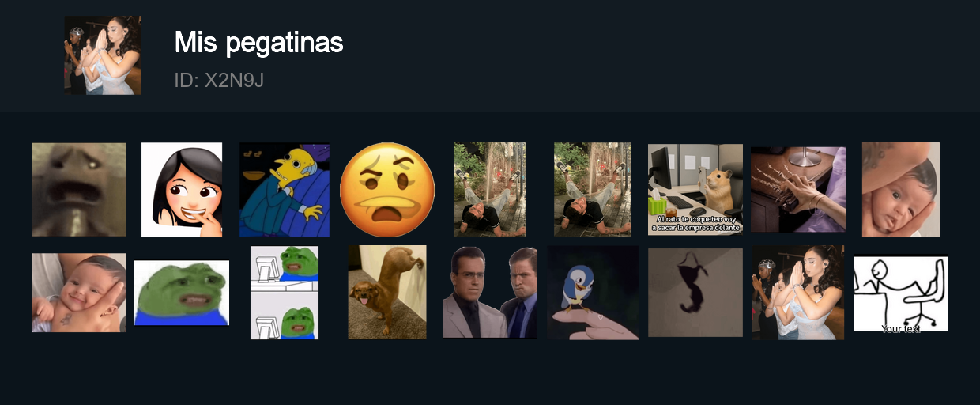This screenshot has height=405, width=980.
Task: Select the dark silhouette on gray sticker
Action: click(x=695, y=293)
